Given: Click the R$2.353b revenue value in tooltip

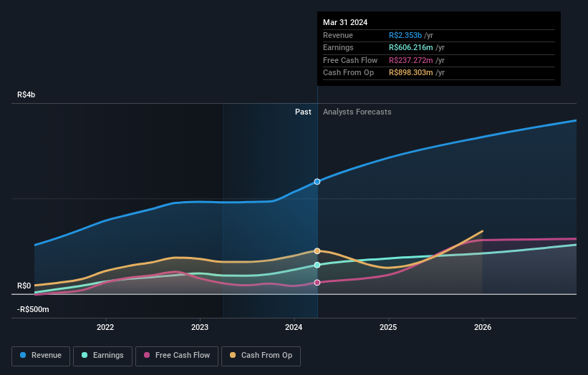Looking at the screenshot, I should tap(405, 35).
